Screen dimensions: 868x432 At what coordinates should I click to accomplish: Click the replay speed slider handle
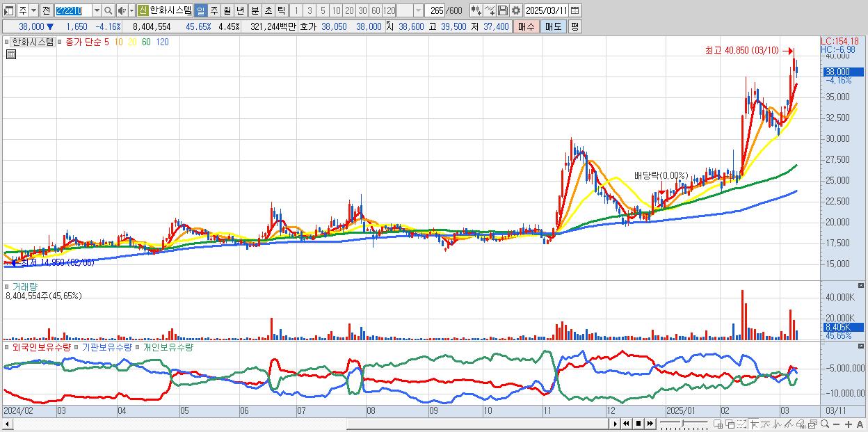point(682,424)
